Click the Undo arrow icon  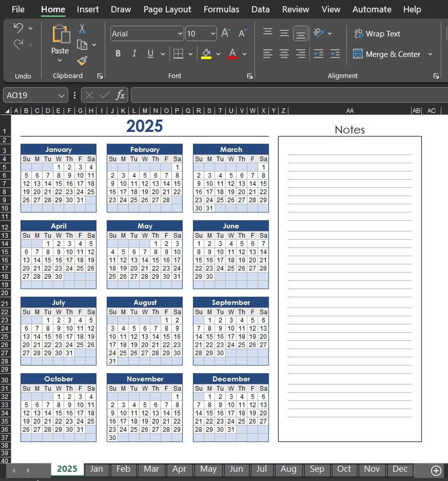click(18, 28)
